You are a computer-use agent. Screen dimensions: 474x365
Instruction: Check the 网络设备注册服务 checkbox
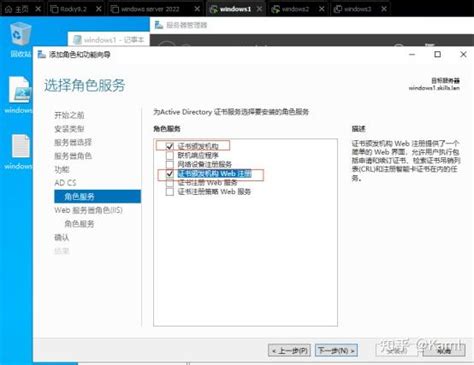click(x=170, y=164)
